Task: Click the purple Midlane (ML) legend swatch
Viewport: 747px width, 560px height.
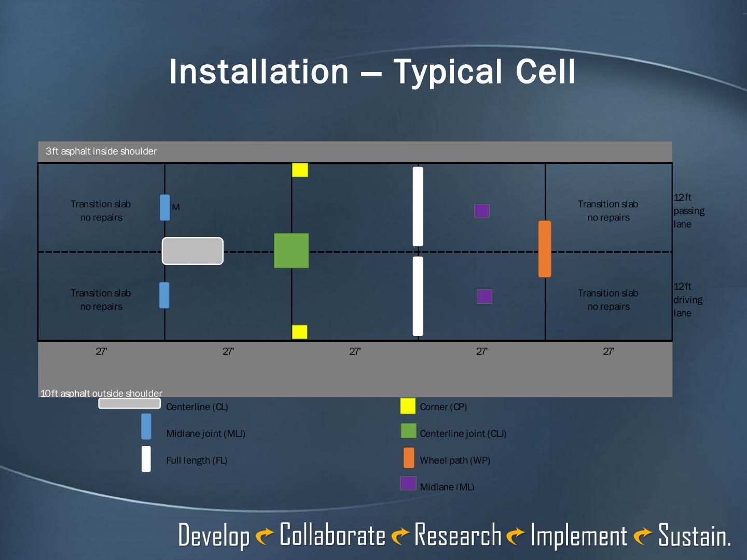Action: coord(408,483)
